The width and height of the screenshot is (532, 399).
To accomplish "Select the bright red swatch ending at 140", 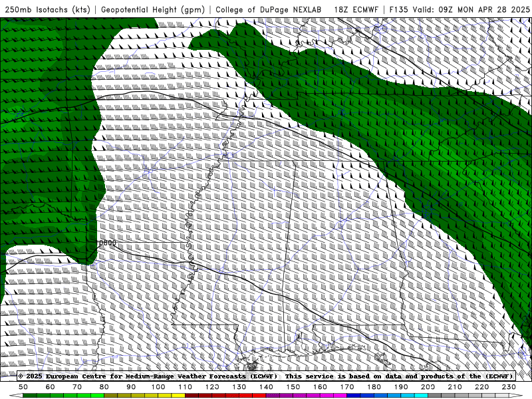I will click(259, 396).
